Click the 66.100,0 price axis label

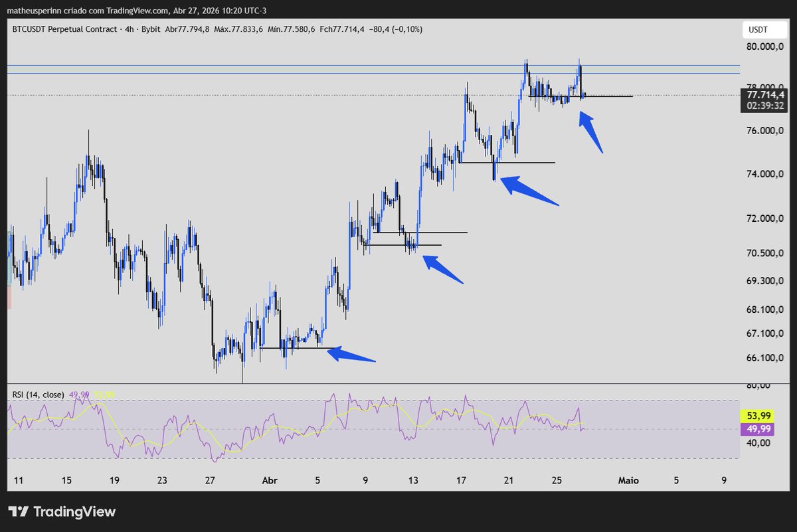[764, 358]
